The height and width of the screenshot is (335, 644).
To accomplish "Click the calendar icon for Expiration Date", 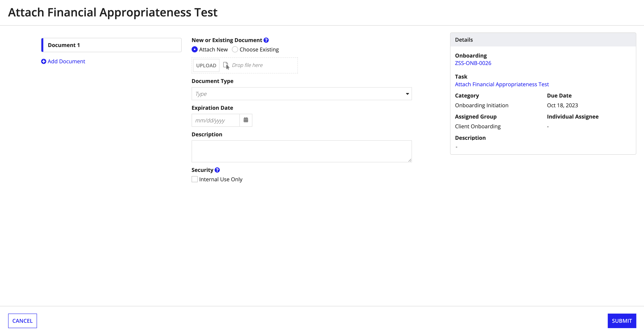I will (x=246, y=120).
